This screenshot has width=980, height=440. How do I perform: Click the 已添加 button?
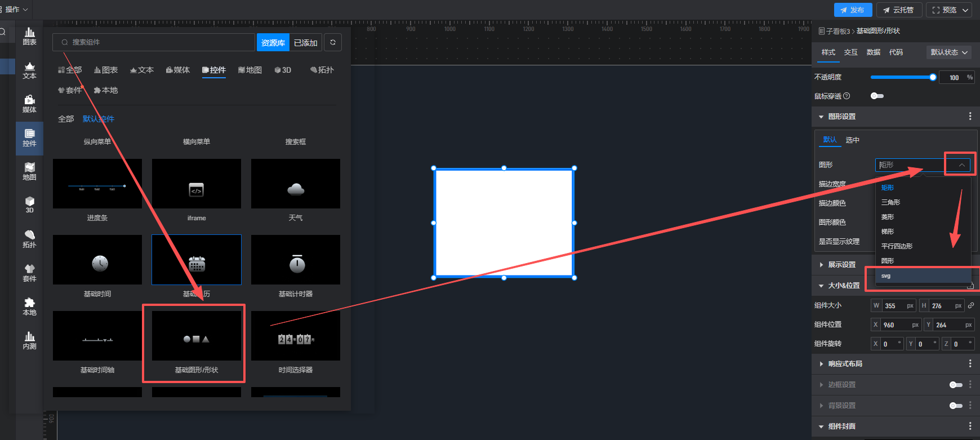tap(305, 43)
